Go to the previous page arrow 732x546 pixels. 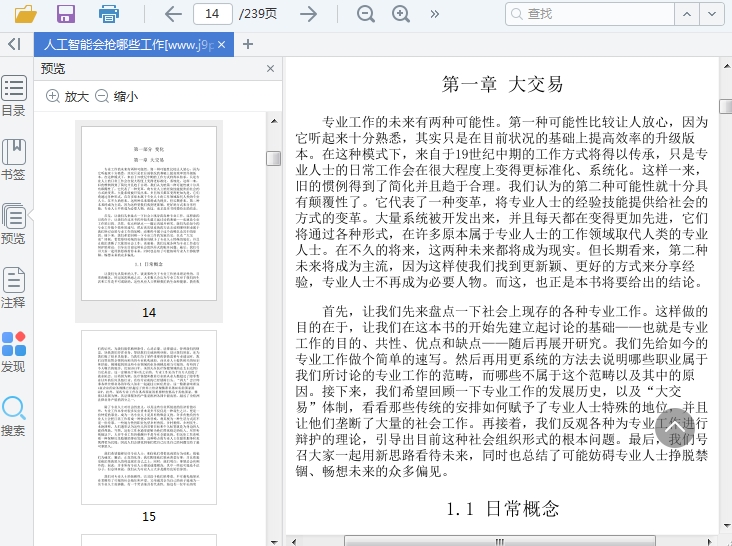[x=173, y=14]
